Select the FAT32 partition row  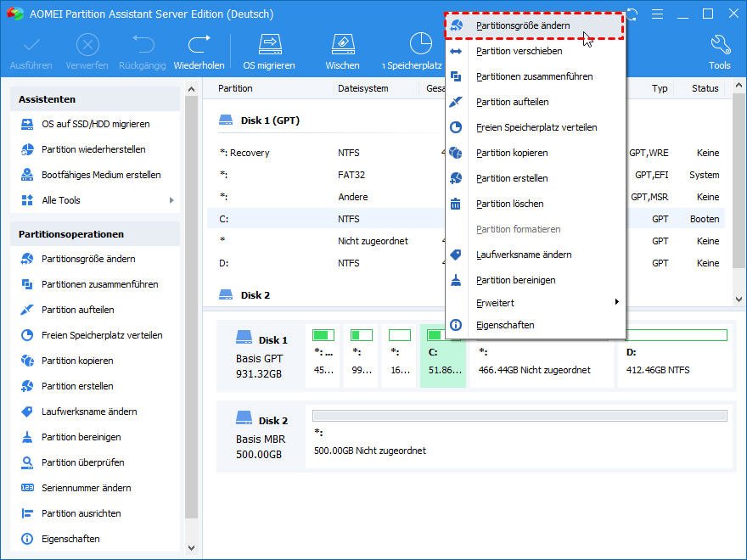[465, 175]
